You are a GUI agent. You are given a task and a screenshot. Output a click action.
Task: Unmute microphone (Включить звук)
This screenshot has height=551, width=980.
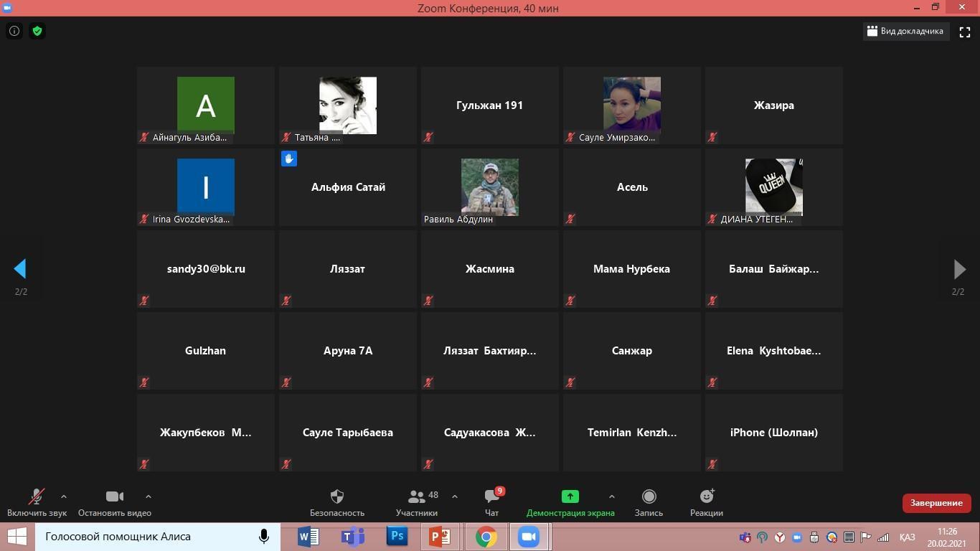click(37, 502)
